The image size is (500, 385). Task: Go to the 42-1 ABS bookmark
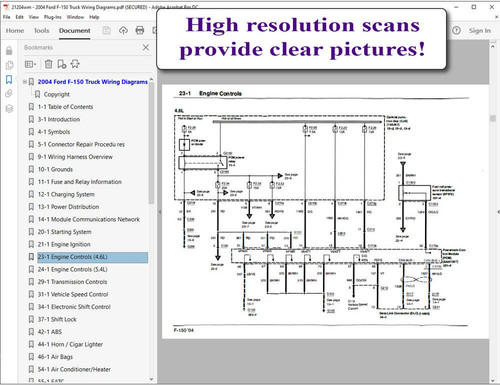click(x=50, y=332)
